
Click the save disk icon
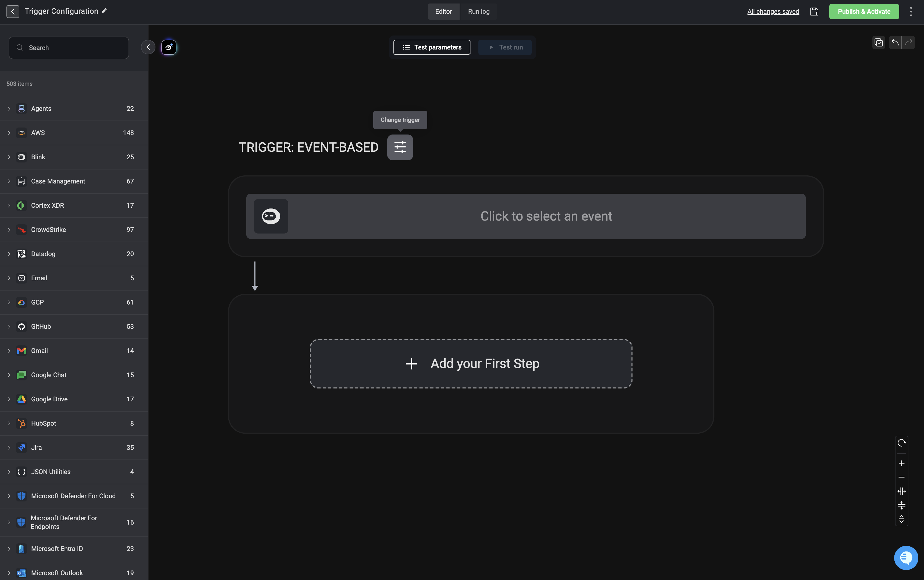pyautogui.click(x=814, y=12)
